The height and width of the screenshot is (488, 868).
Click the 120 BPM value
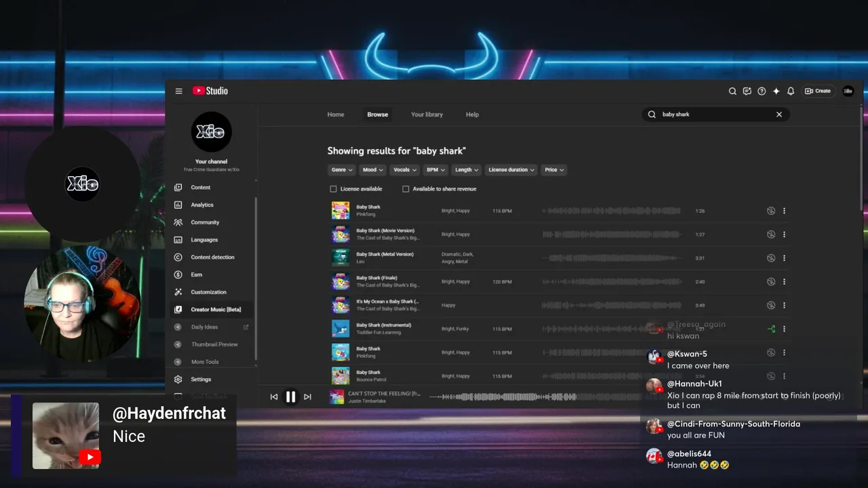click(502, 281)
